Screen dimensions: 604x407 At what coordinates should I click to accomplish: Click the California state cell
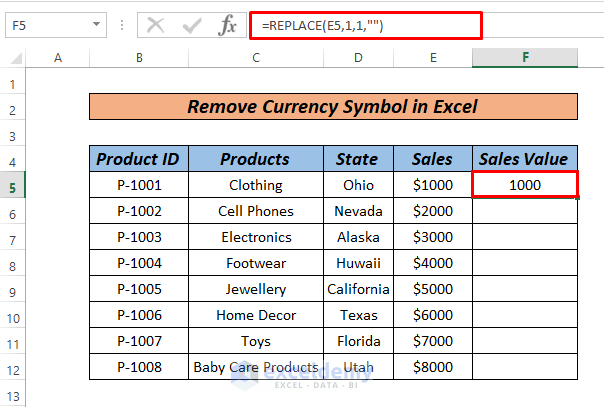[x=358, y=289]
